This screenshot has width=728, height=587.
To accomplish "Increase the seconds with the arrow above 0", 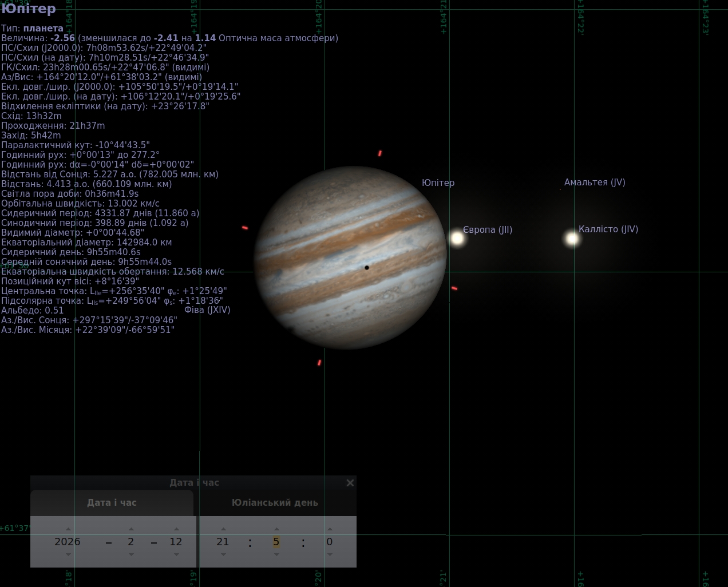I will click(x=330, y=529).
